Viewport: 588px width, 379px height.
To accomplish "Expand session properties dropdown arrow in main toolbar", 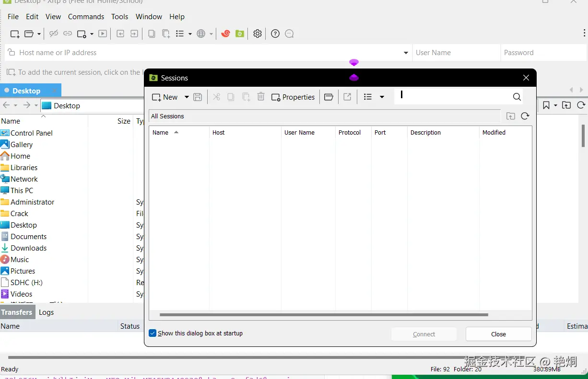I will coord(92,34).
